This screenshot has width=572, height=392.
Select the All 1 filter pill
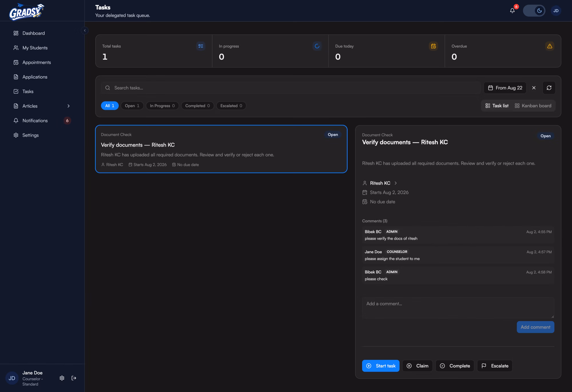coord(110,106)
